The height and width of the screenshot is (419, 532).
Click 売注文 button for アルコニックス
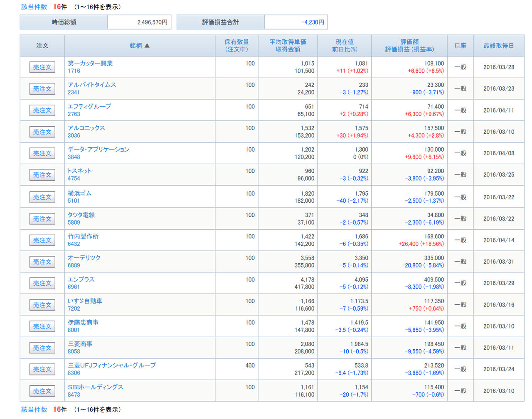click(x=42, y=132)
